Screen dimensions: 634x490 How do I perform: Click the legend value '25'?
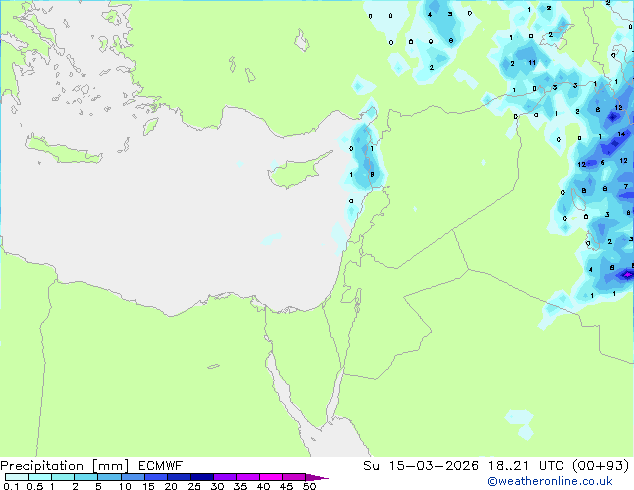coord(194,486)
